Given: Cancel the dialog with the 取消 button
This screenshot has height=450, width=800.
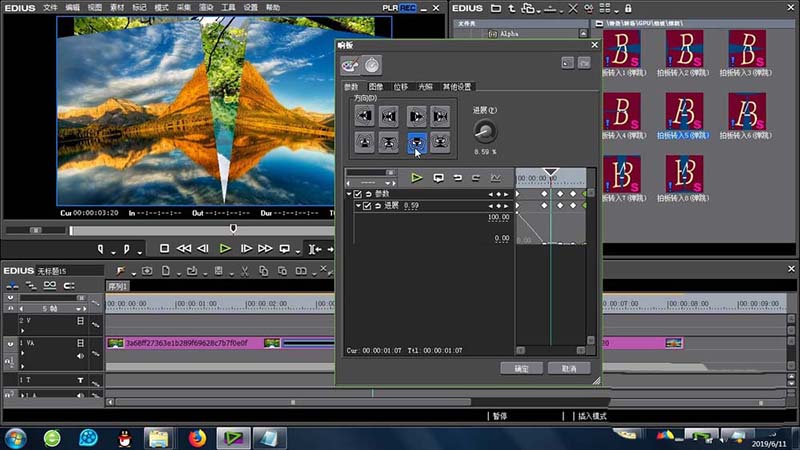Looking at the screenshot, I should coord(569,368).
